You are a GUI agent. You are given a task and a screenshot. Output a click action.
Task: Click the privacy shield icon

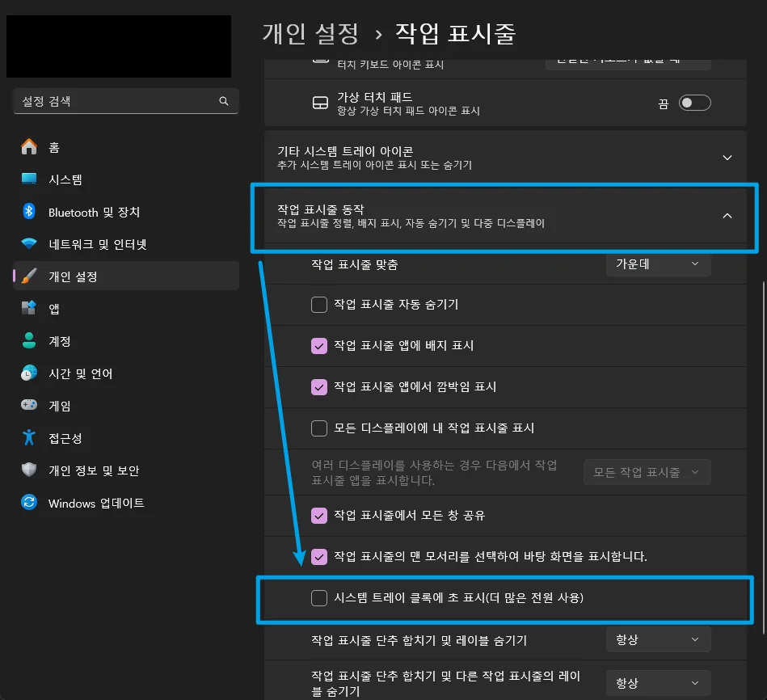(29, 470)
